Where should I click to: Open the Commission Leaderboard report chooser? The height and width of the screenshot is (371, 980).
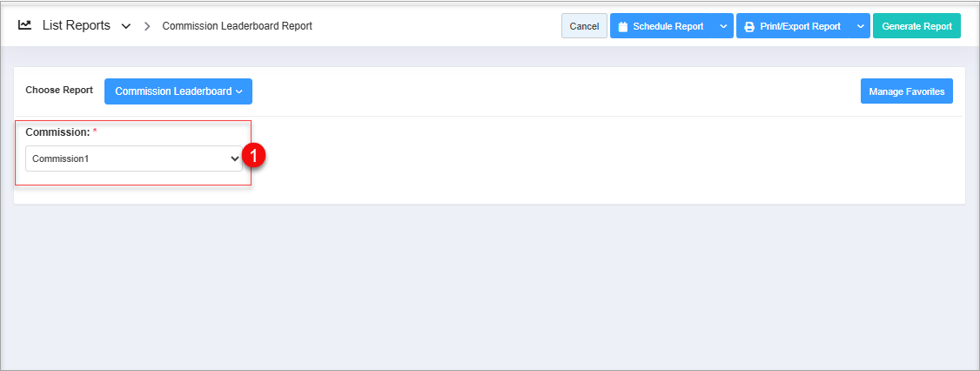(x=178, y=91)
